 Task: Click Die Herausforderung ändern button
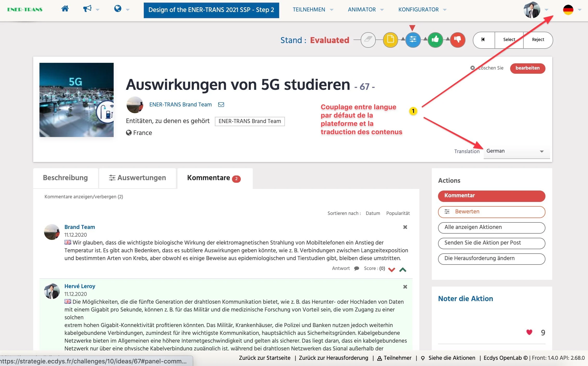click(x=491, y=259)
